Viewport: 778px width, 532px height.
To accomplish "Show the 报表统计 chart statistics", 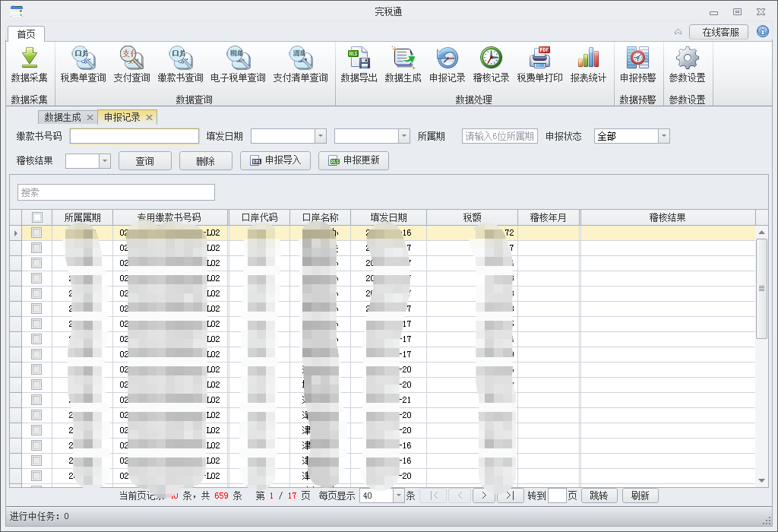I will pyautogui.click(x=589, y=65).
